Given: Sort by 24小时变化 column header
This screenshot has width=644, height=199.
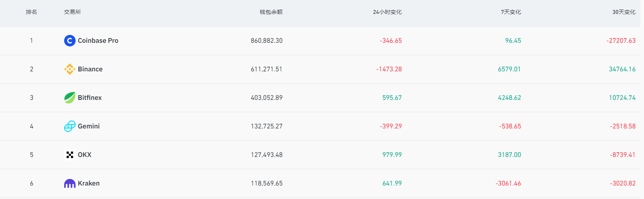Looking at the screenshot, I should (x=387, y=12).
